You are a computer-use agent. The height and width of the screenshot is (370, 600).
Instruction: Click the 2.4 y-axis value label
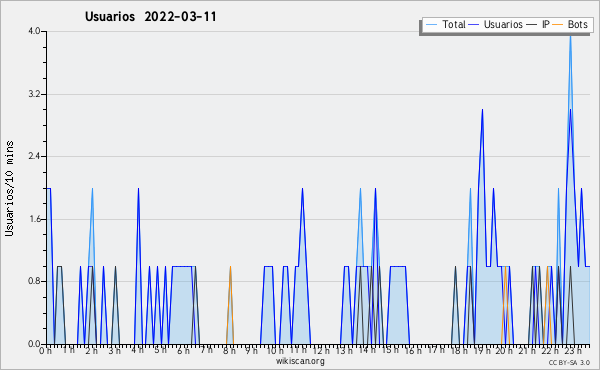pos(34,156)
